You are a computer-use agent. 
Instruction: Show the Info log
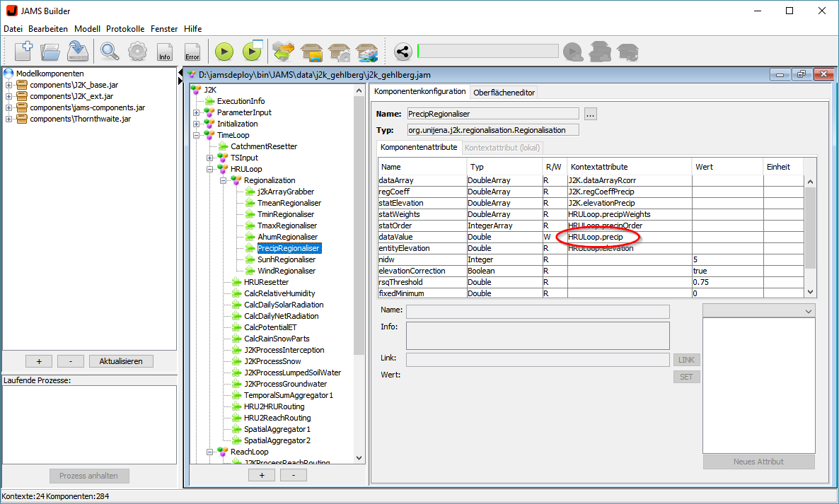pyautogui.click(x=164, y=52)
